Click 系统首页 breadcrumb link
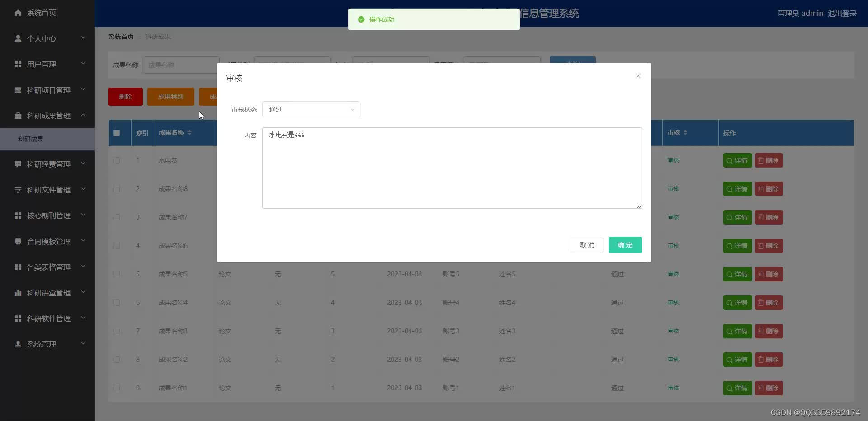868x421 pixels. [121, 37]
